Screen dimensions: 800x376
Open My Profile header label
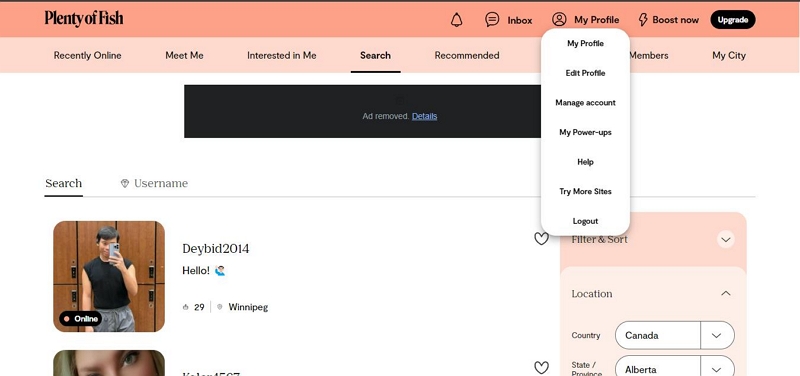click(x=596, y=20)
